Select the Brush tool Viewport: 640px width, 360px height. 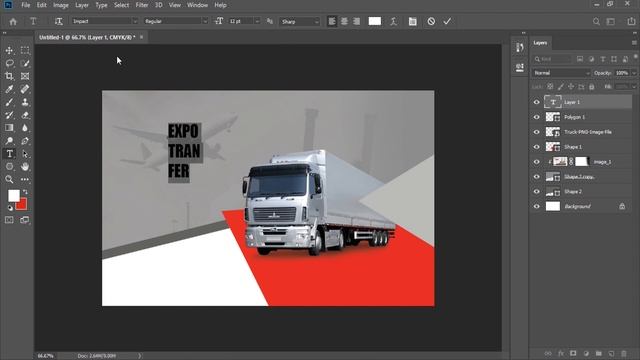click(x=9, y=102)
